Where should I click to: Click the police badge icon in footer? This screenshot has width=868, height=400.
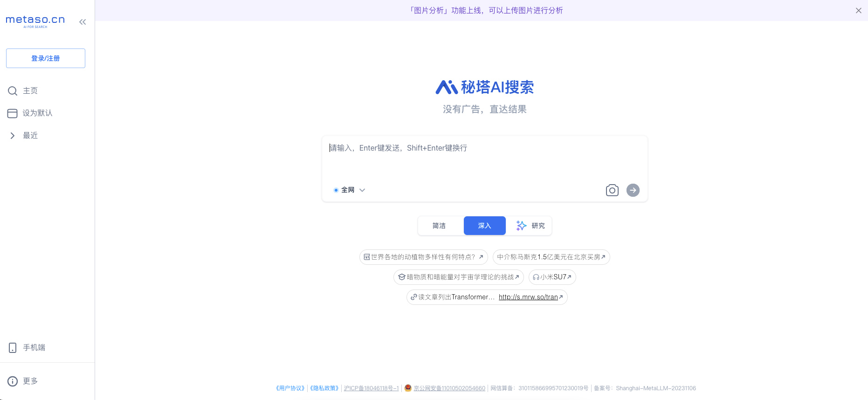coord(408,388)
